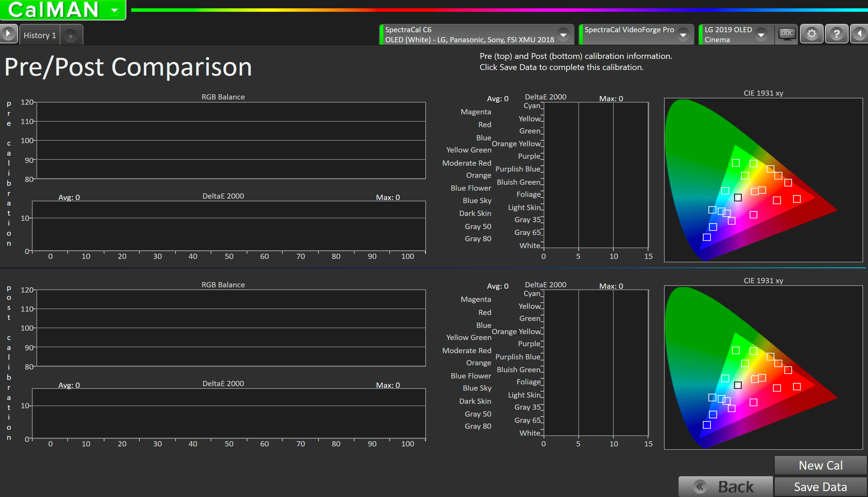Click the New Cal button
Viewport: 868px width, 497px height.
pos(820,465)
